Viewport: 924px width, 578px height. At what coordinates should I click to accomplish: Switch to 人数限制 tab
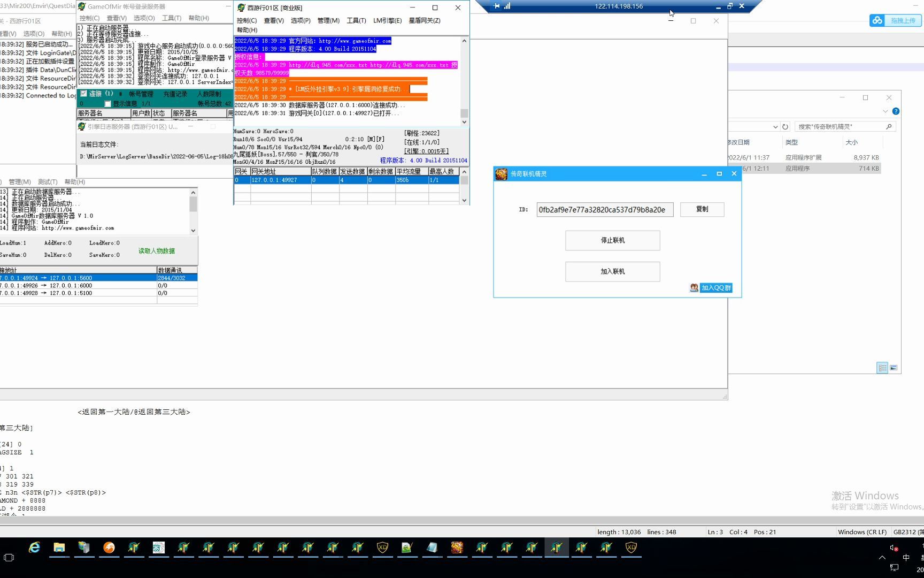click(209, 94)
